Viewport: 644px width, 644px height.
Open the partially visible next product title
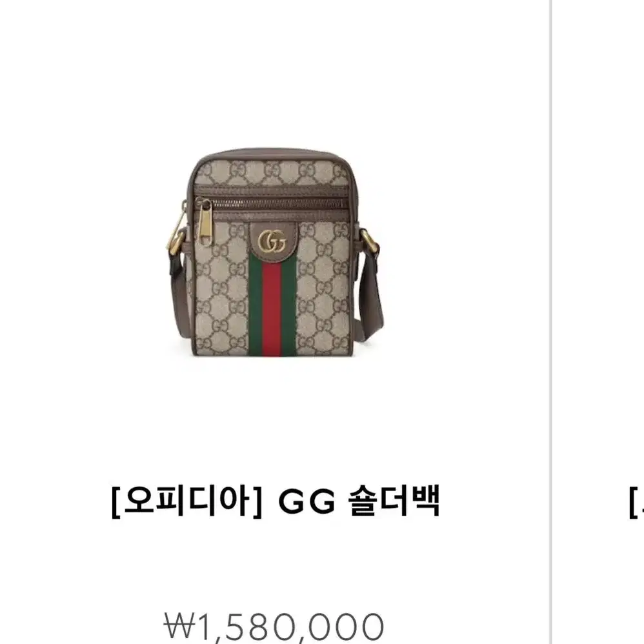(636, 502)
